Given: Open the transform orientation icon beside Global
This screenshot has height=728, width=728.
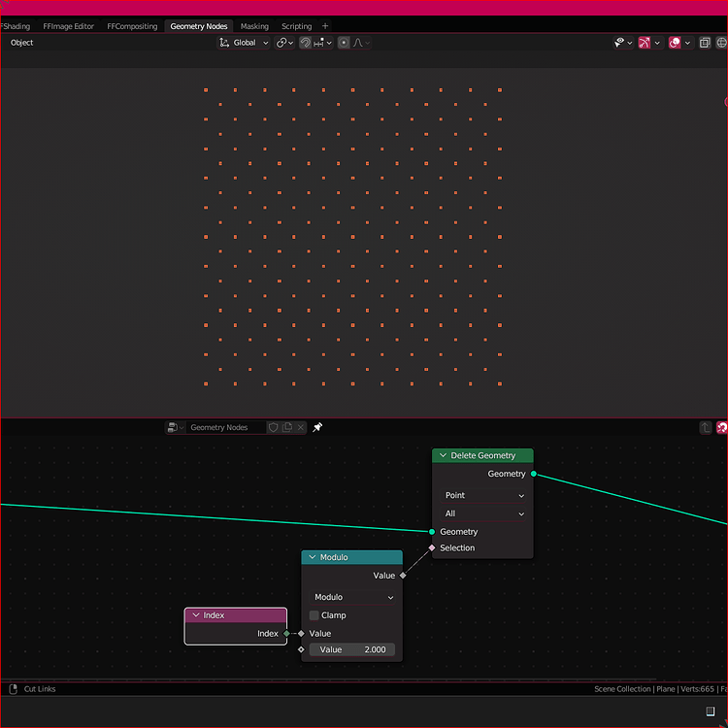Looking at the screenshot, I should [x=224, y=43].
